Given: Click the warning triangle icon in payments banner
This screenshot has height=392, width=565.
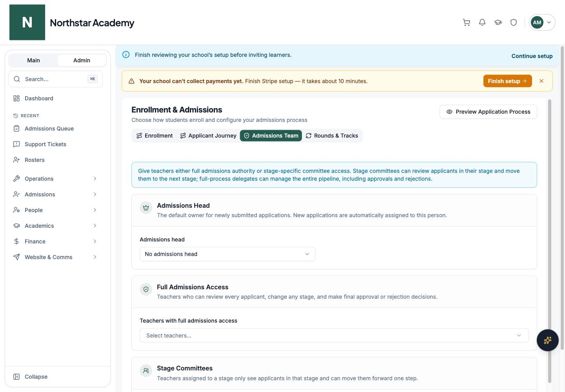Looking at the screenshot, I should (x=131, y=81).
